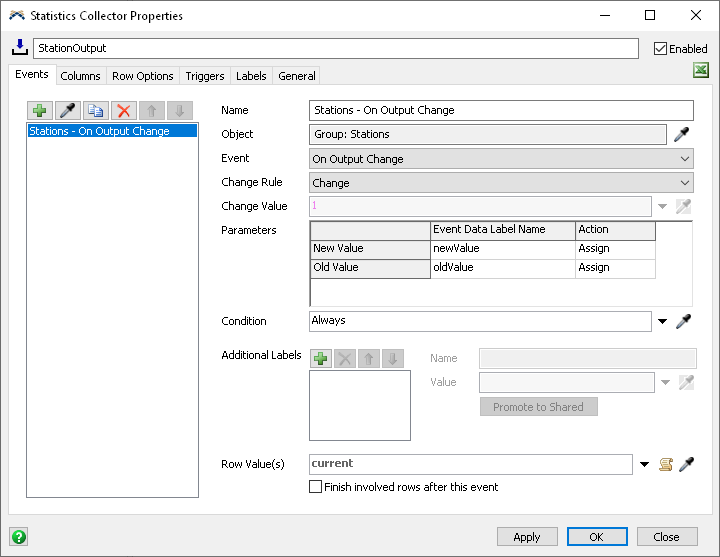Open the Event dropdown

(x=501, y=159)
